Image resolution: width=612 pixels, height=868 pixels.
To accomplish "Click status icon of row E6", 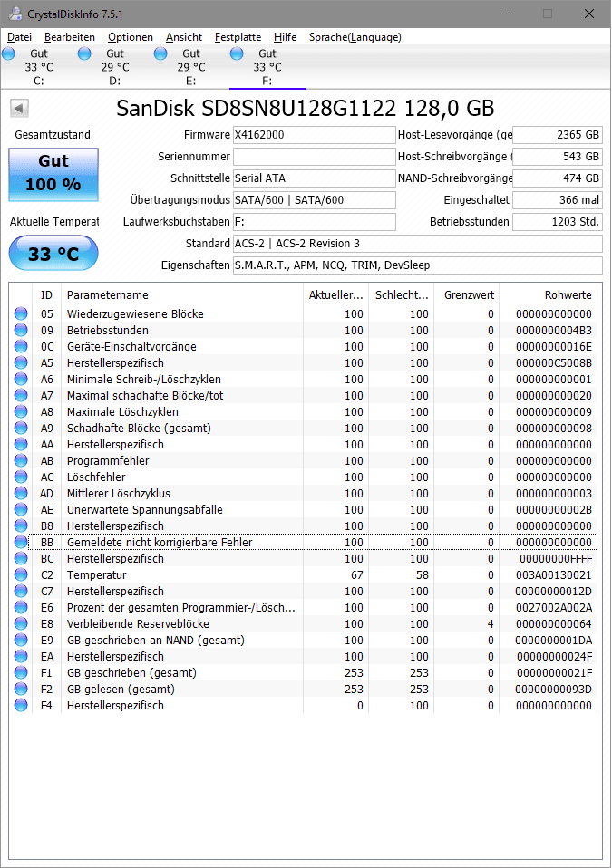I will [21, 607].
